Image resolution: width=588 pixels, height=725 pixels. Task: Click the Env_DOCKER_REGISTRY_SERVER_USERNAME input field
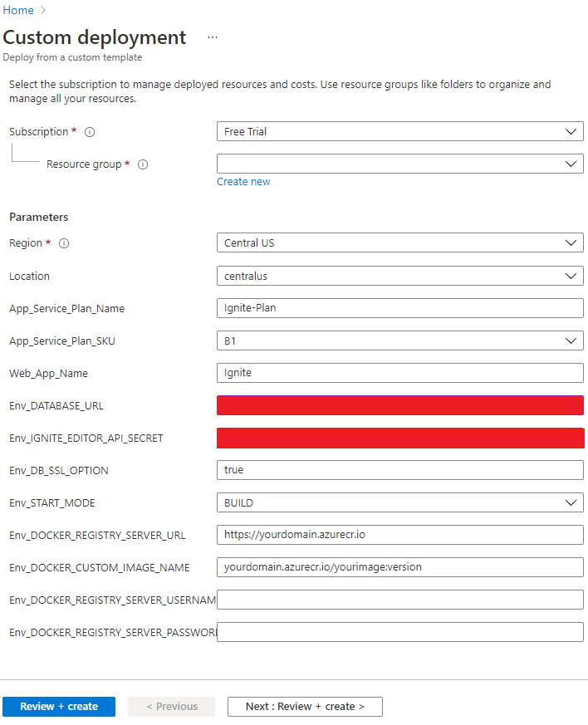tap(399, 600)
